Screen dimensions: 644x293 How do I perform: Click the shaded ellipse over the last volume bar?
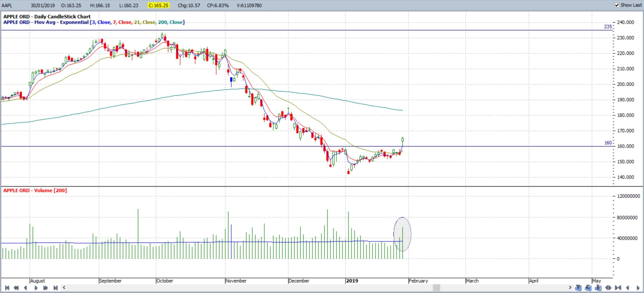[x=402, y=234]
